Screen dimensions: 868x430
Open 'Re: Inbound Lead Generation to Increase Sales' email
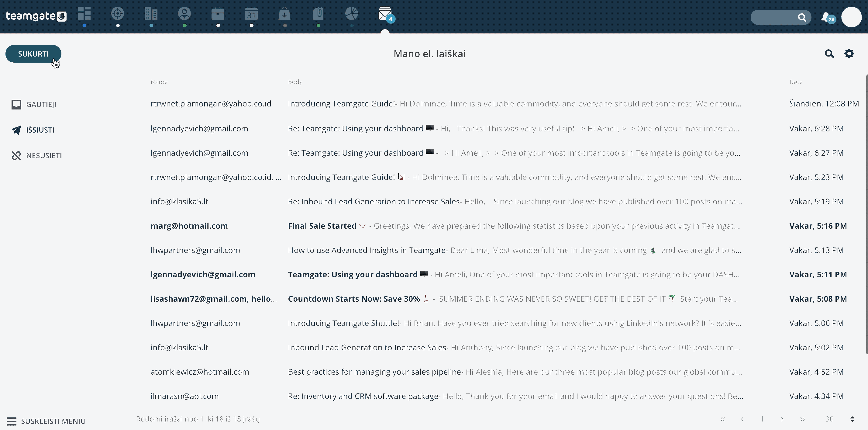499,202
